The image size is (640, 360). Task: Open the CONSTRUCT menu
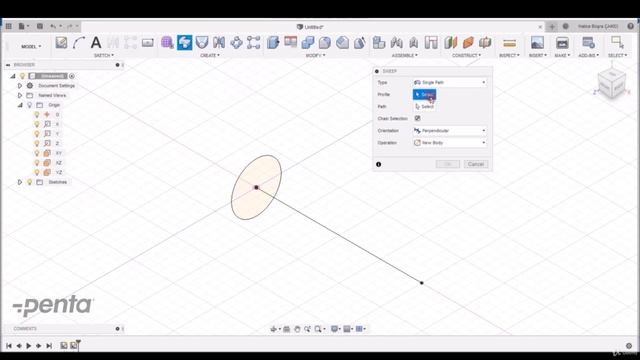(x=466, y=55)
